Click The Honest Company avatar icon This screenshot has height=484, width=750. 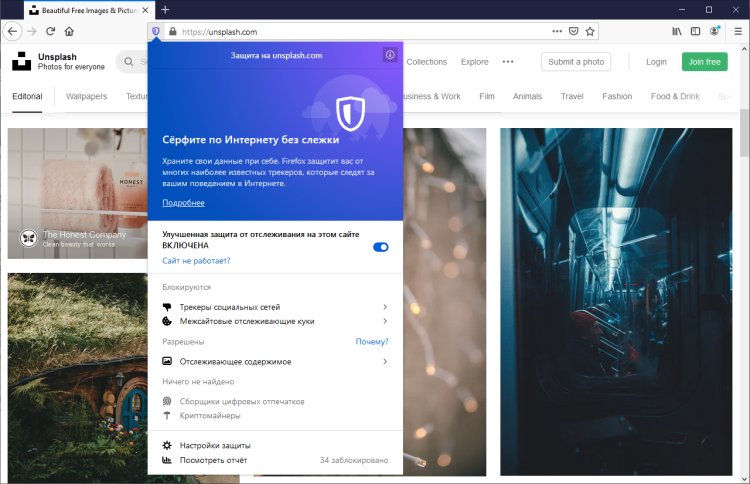pyautogui.click(x=29, y=238)
